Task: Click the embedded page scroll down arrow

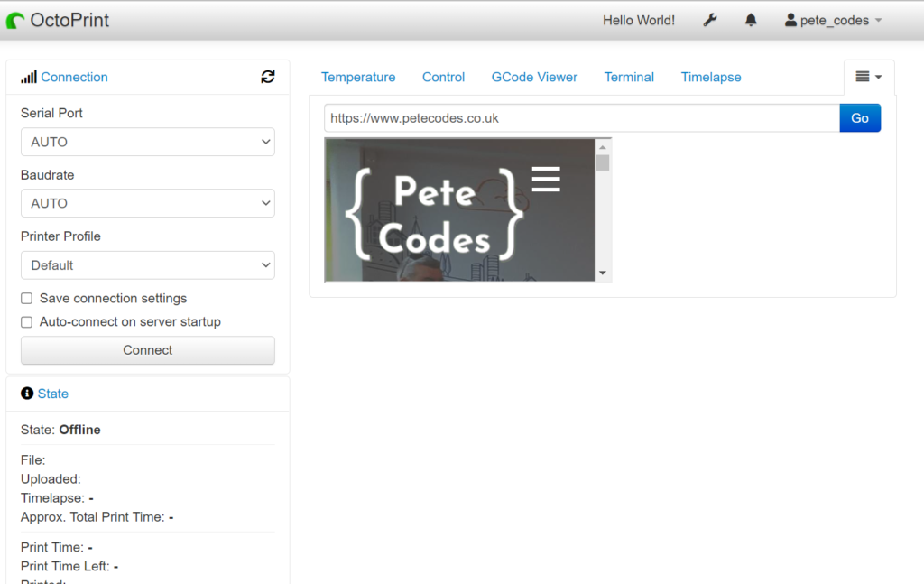Action: point(602,273)
